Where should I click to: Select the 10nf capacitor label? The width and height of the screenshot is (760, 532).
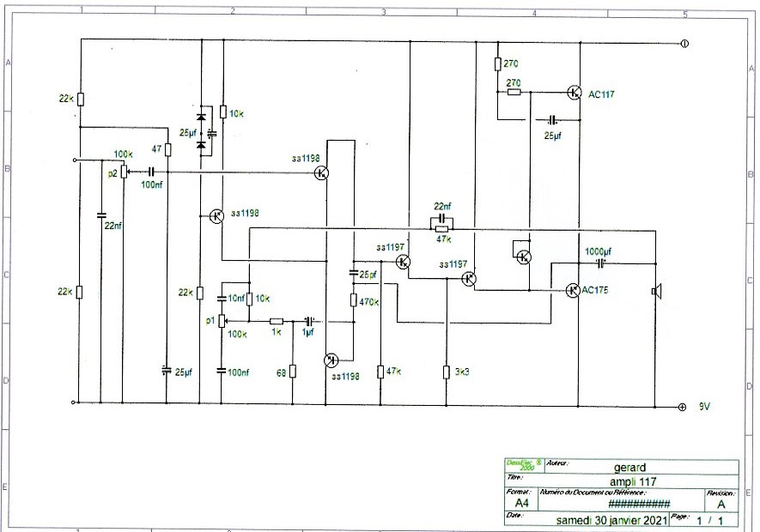[x=236, y=299]
